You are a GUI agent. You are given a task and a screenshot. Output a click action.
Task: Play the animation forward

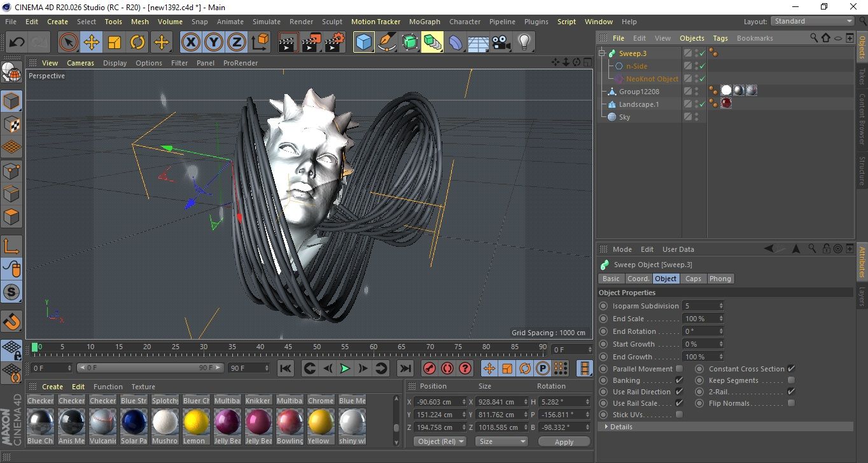(x=344, y=368)
